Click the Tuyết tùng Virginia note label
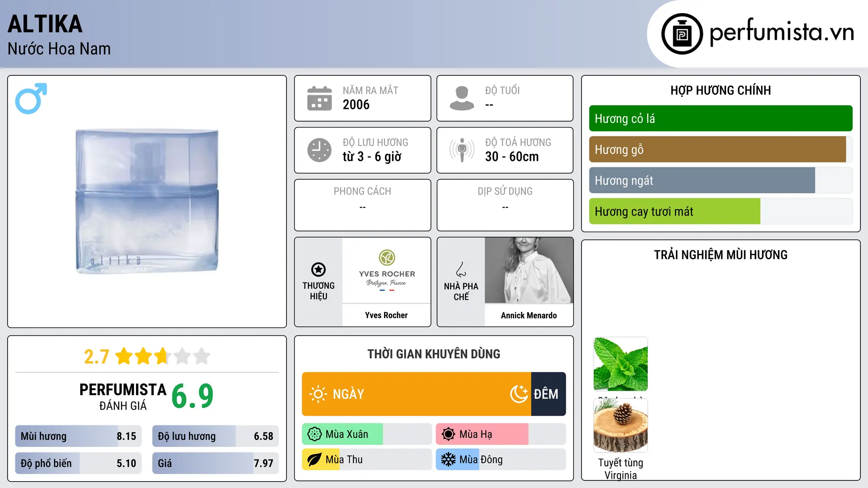This screenshot has width=868, height=488. pyautogui.click(x=620, y=469)
